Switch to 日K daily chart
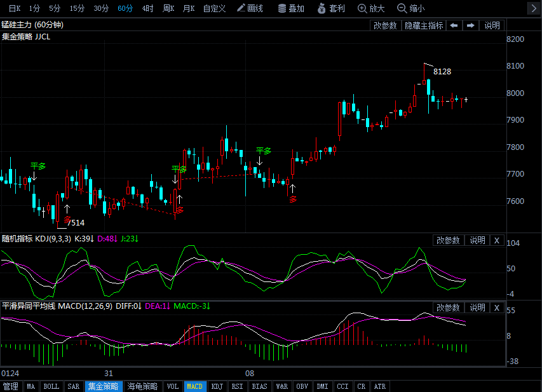This screenshot has width=542, height=392. (x=15, y=8)
